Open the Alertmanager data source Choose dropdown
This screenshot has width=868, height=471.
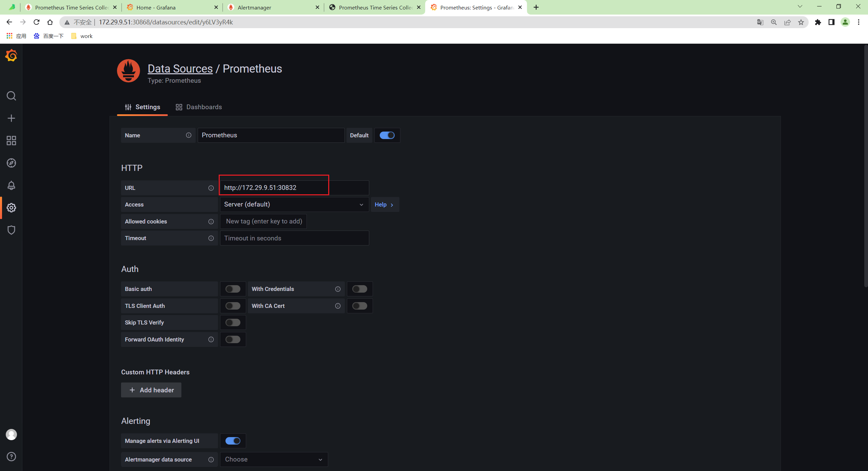(274, 459)
